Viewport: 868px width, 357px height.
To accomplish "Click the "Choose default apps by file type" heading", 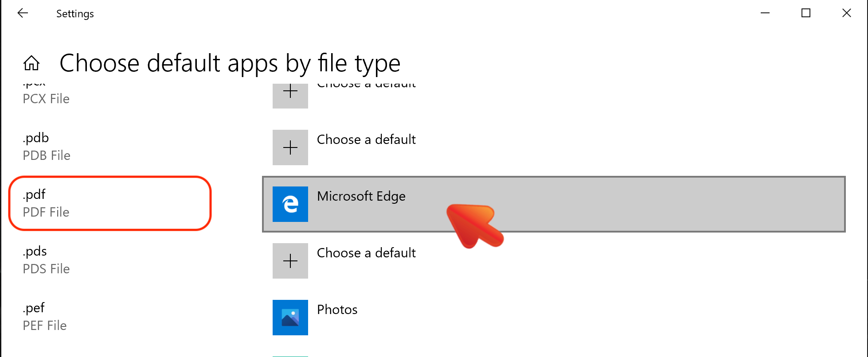I will (x=230, y=63).
